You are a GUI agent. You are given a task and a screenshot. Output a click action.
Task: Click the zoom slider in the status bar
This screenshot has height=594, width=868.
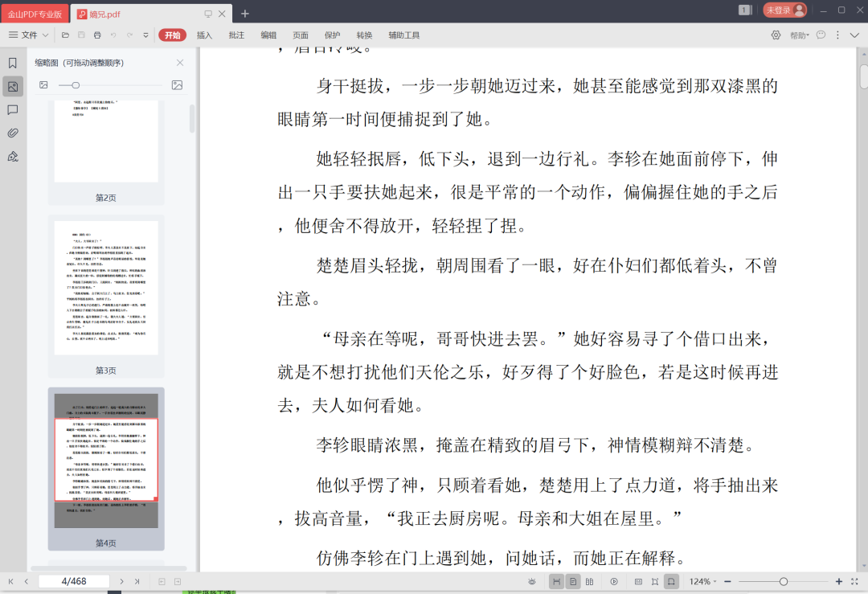point(783,581)
